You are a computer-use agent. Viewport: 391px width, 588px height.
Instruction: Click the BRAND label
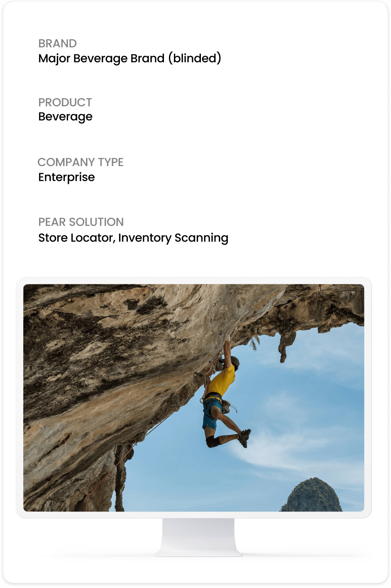point(57,44)
